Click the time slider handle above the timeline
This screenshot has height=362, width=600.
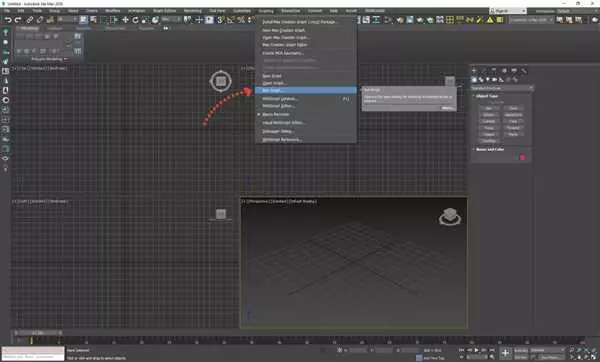38,333
